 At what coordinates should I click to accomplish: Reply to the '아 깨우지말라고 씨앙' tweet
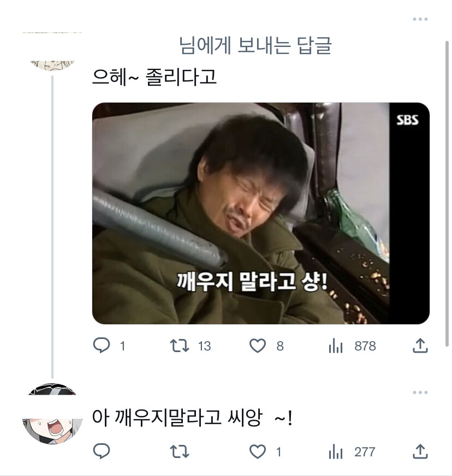point(102,451)
